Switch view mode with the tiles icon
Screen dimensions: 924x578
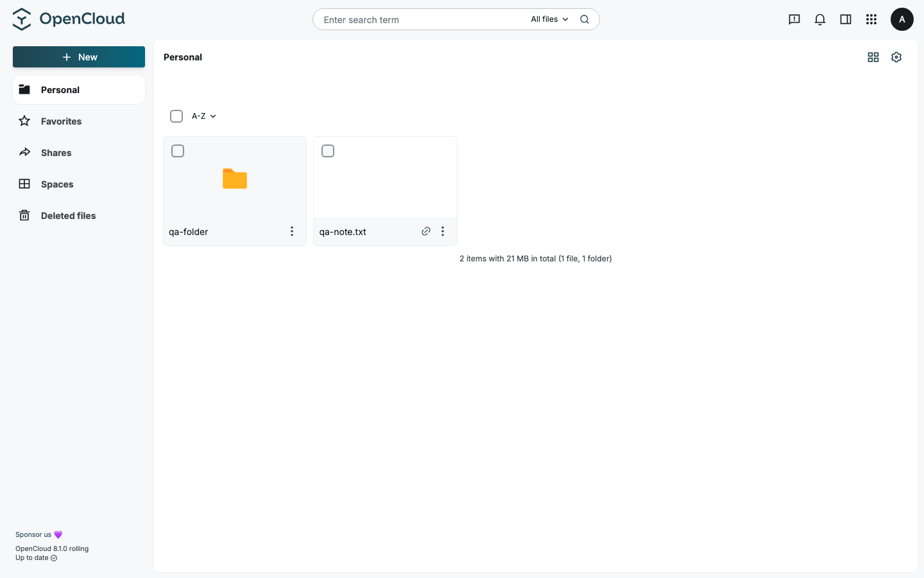point(873,57)
